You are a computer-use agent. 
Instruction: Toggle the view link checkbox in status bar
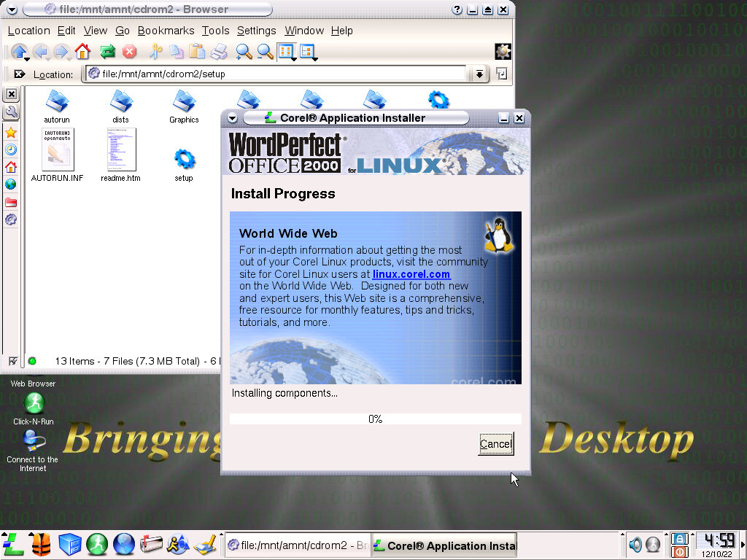13,361
